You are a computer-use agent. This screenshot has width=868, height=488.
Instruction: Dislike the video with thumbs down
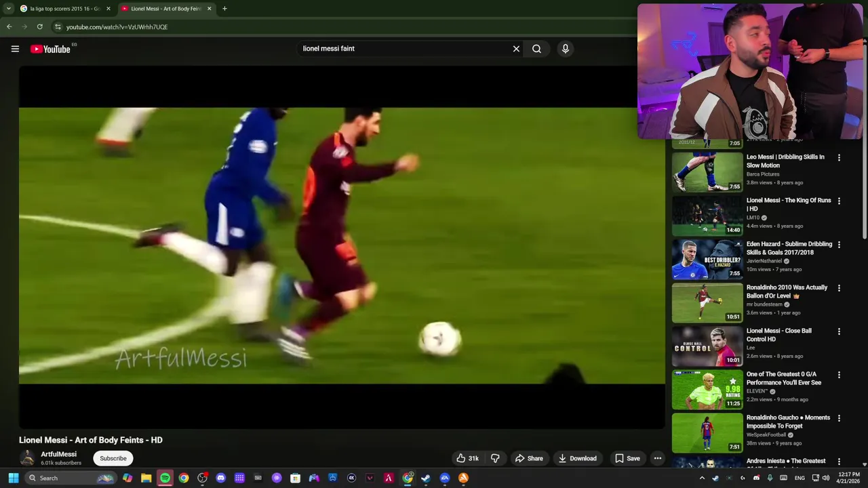pyautogui.click(x=495, y=458)
